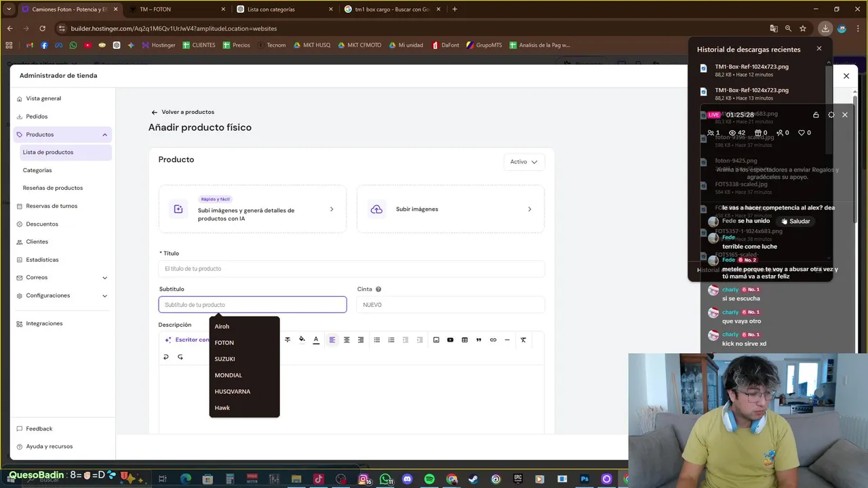868x488 pixels.
Task: Open the Subir imágenes card
Action: 450,209
